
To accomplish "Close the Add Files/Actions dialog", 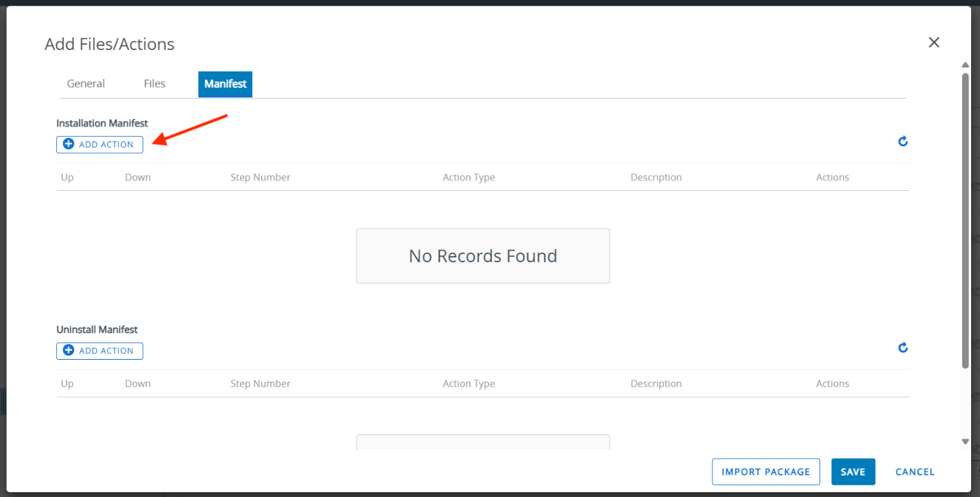I will pos(933,43).
